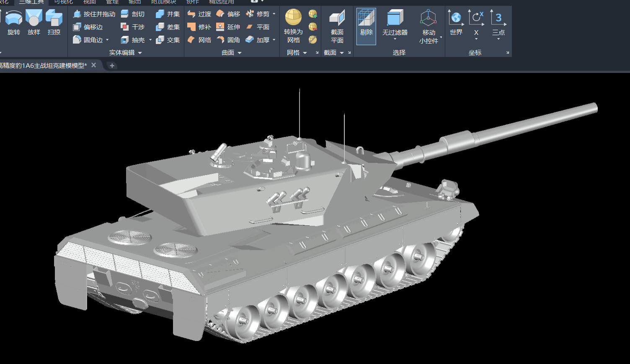
Task: Switch to the 输出 ribbon tab
Action: [x=135, y=2]
